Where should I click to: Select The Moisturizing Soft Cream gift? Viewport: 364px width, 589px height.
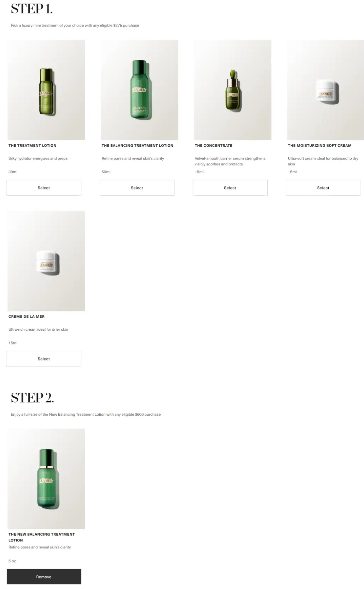point(323,188)
